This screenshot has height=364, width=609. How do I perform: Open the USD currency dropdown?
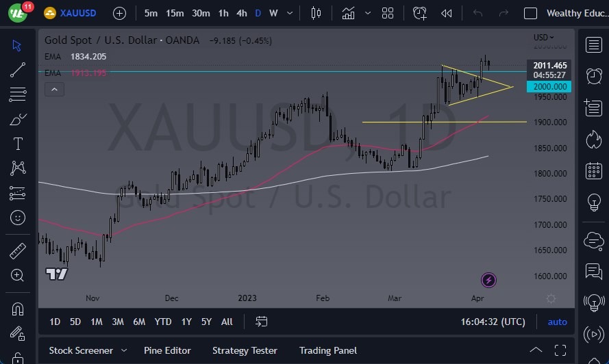[x=543, y=37]
